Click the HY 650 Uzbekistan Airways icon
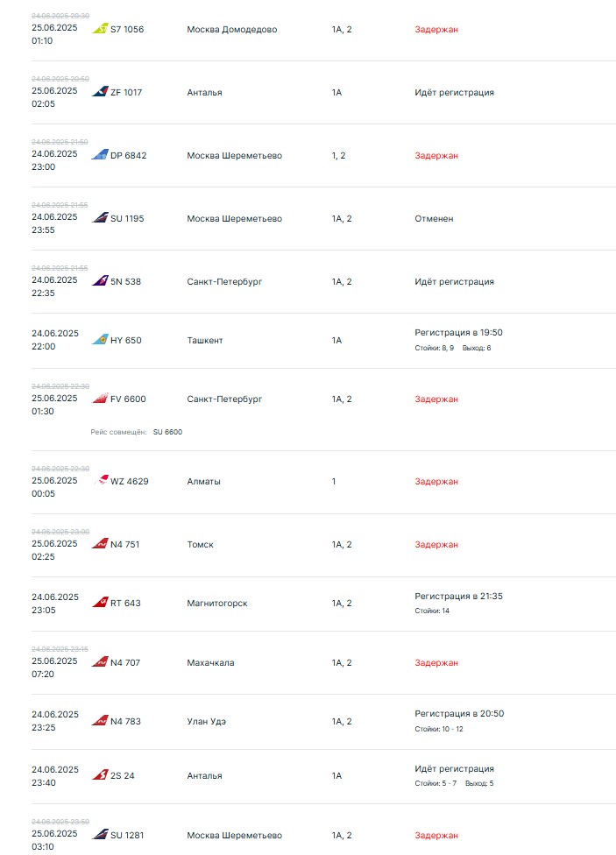616x855 pixels. [x=100, y=340]
